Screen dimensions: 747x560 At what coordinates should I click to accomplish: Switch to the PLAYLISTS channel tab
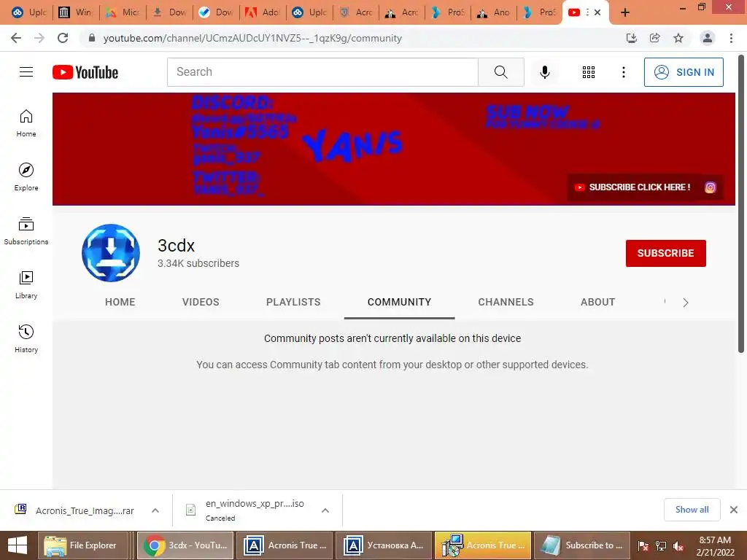pyautogui.click(x=293, y=302)
